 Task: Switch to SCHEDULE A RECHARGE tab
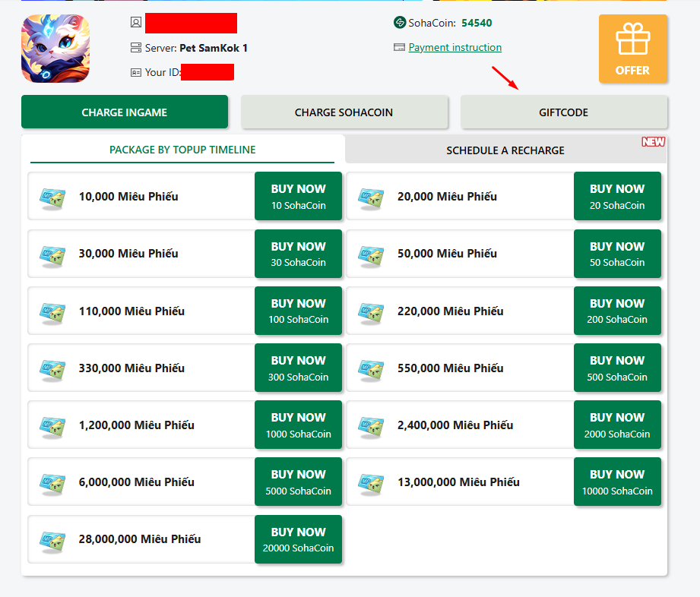[x=505, y=150]
